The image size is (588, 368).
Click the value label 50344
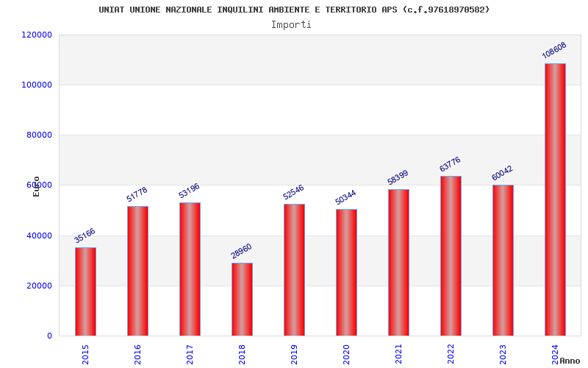coord(345,197)
